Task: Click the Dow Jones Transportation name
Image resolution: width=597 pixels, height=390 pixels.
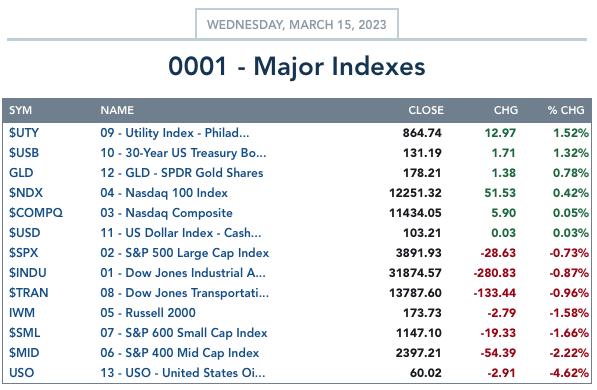Action: point(185,293)
